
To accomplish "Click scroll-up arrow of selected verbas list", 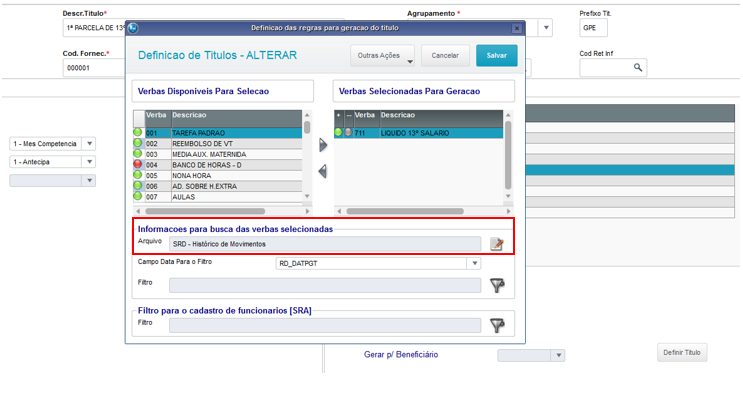I will 508,115.
